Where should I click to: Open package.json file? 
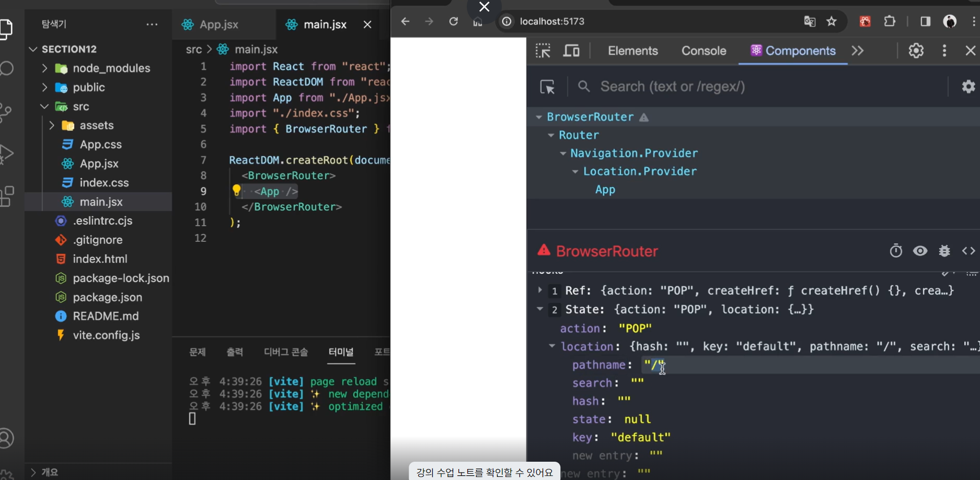pos(108,297)
